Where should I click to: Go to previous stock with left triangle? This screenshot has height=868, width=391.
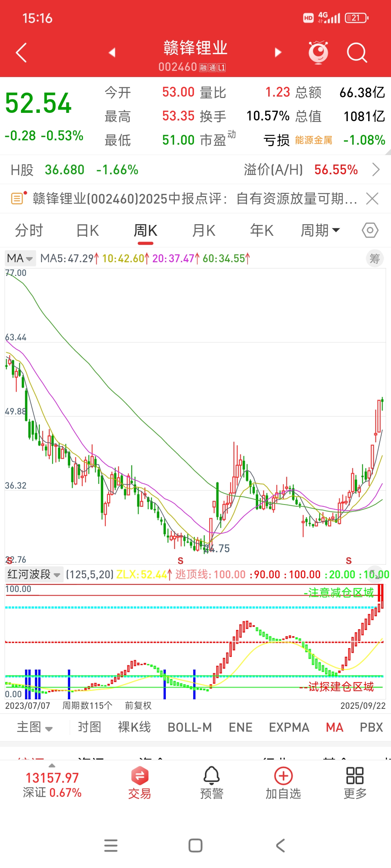pos(112,53)
